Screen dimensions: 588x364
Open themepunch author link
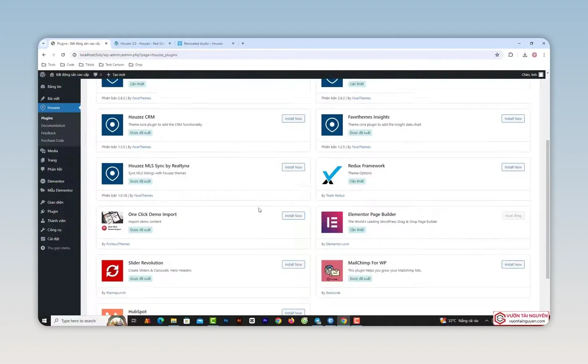click(116, 293)
